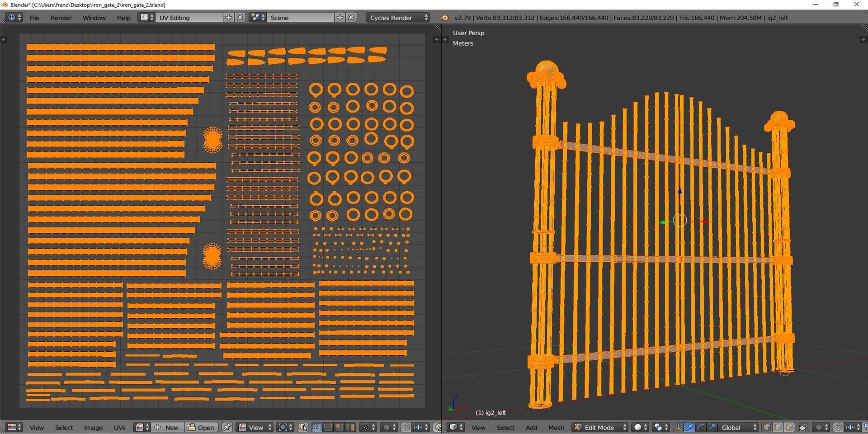This screenshot has height=434, width=868.
Task: Click the Info editor type selector icon
Action: (14, 18)
